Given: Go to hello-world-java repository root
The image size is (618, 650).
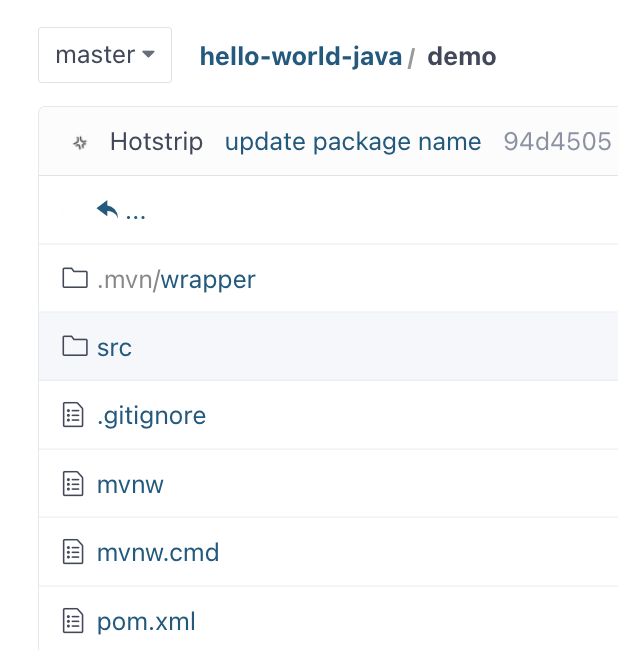Looking at the screenshot, I should (300, 56).
